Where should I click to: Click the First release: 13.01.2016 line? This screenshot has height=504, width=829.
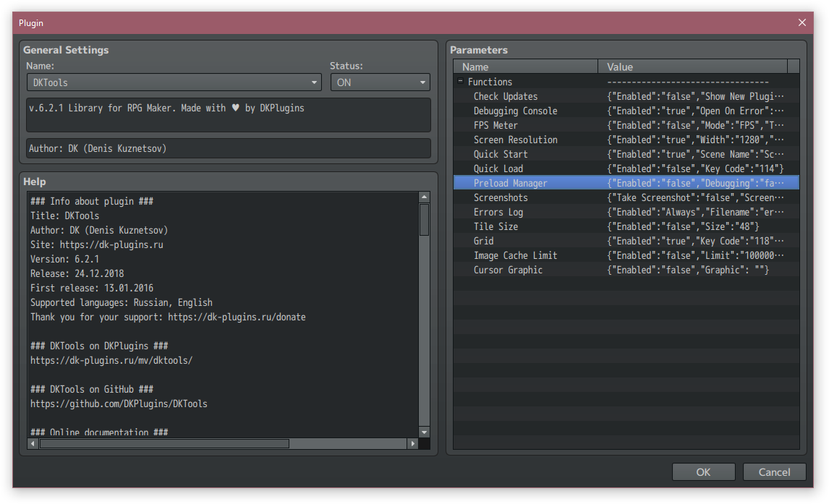coord(92,288)
